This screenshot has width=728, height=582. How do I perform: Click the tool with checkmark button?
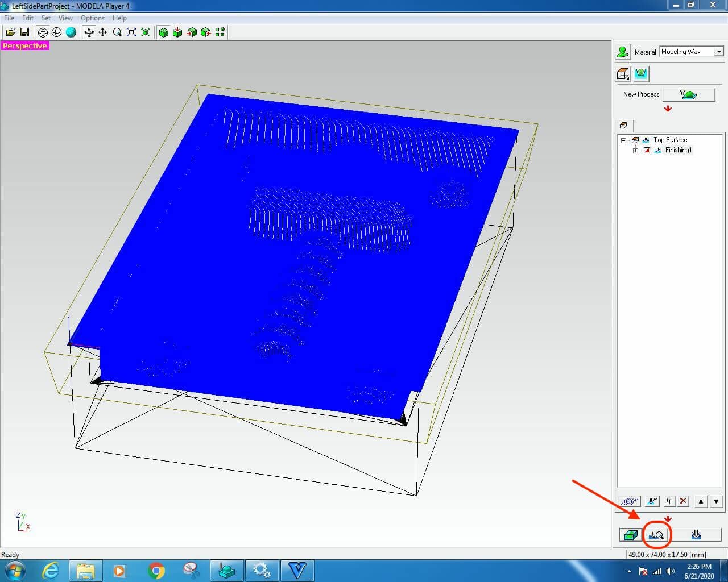(x=652, y=501)
